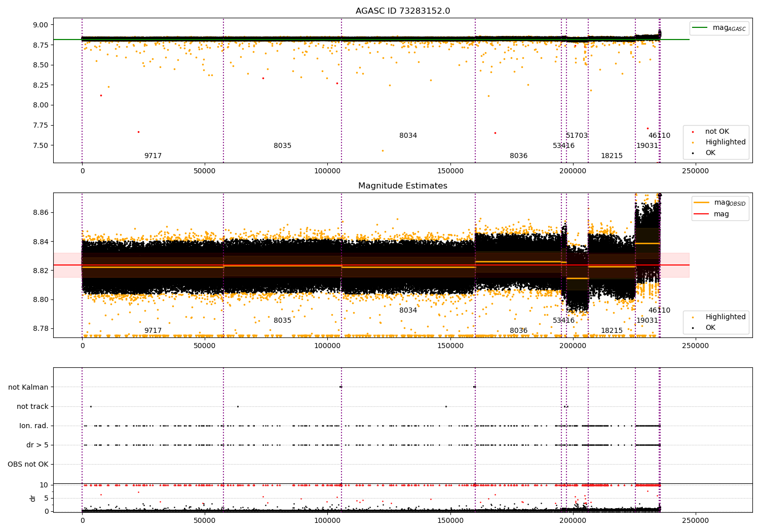
Task: Click the 'OBS not OK' row label
Action: (28, 465)
